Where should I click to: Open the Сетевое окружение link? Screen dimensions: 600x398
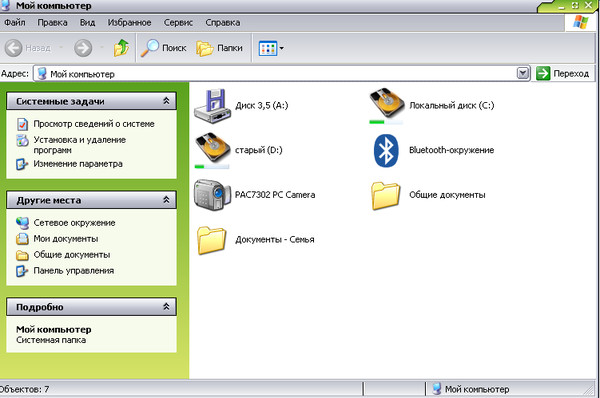pos(74,223)
